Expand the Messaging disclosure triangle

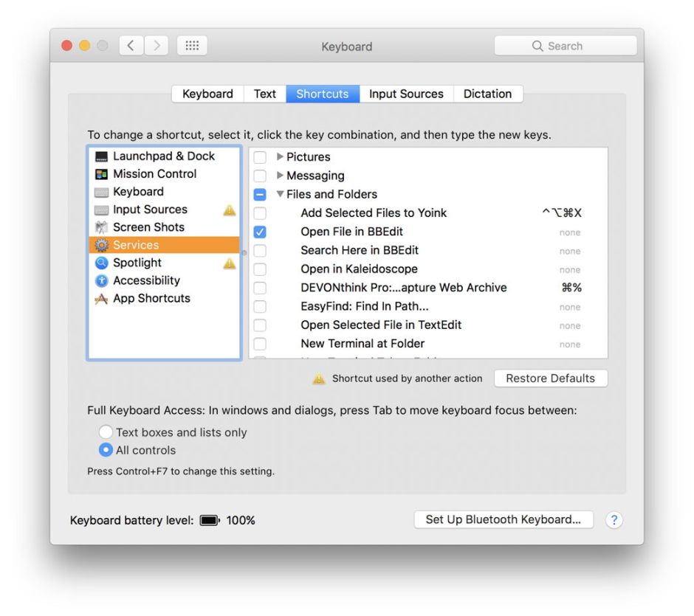[x=280, y=176]
